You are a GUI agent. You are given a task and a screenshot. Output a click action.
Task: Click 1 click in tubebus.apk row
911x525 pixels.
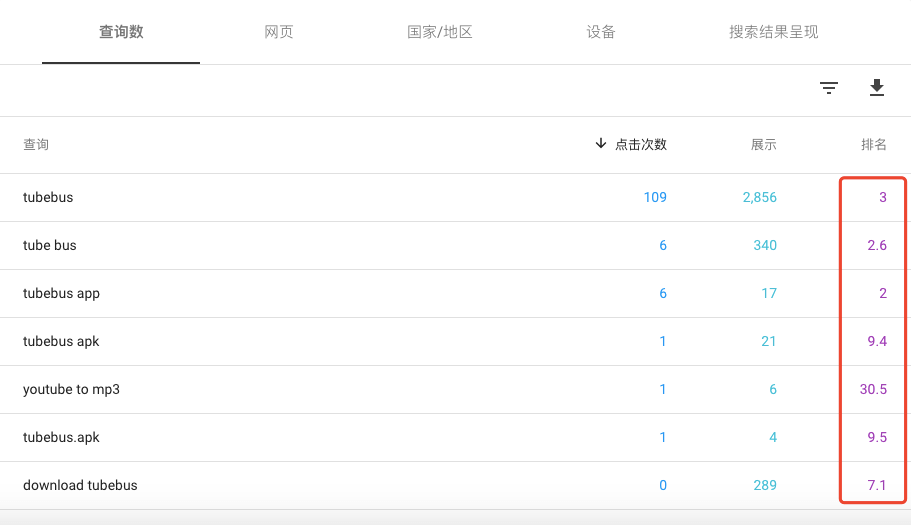663,437
